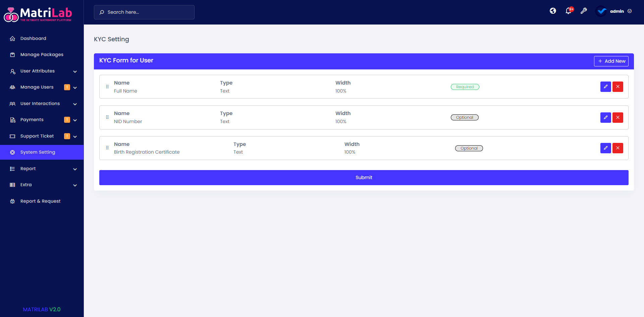This screenshot has width=644, height=317.
Task: Click the drag handle on the Full Name row
Action: (107, 87)
